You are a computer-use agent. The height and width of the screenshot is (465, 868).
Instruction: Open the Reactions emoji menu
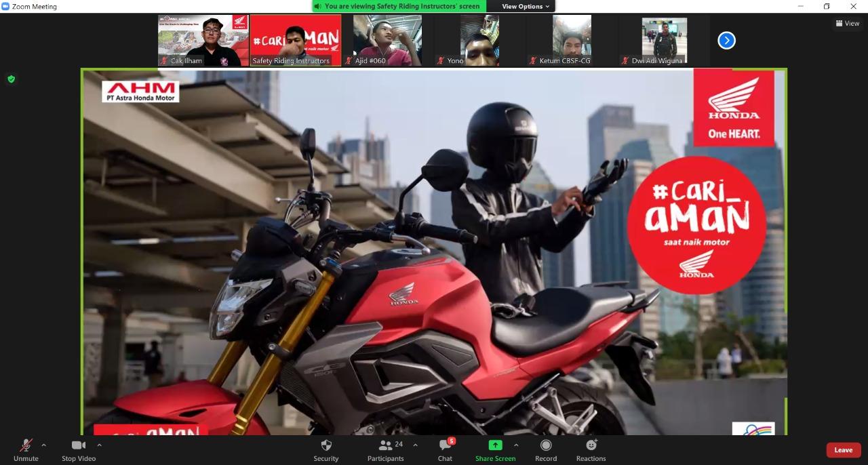click(591, 450)
